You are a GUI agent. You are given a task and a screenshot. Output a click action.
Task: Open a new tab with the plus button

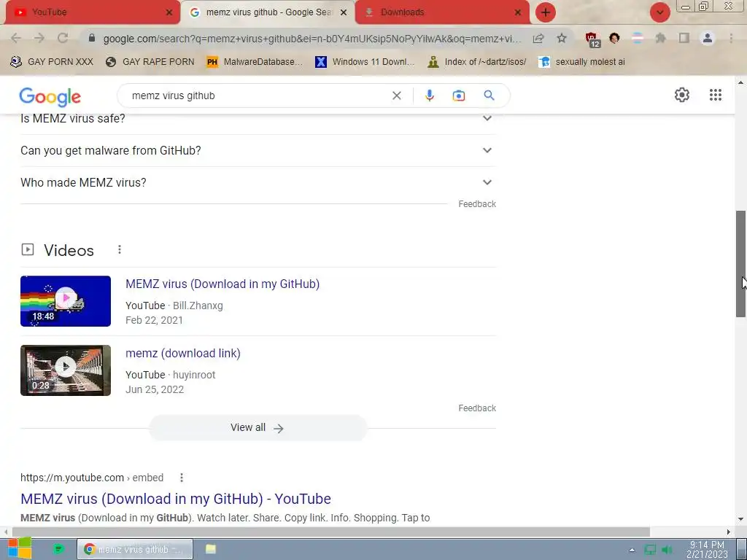pos(546,12)
